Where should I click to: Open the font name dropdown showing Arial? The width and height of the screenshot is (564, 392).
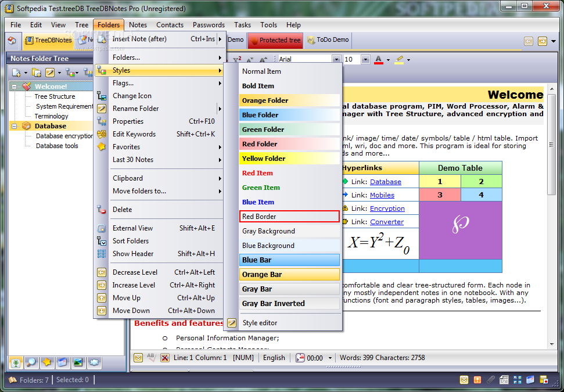(337, 59)
